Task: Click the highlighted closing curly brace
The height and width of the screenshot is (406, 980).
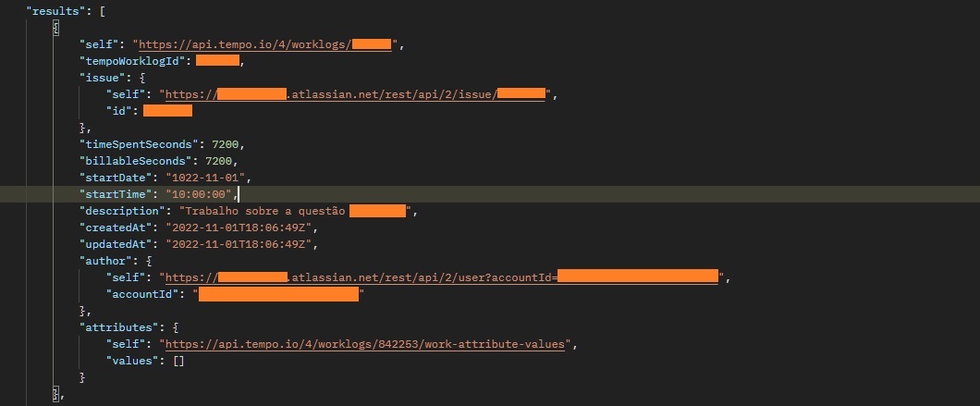Action: [57, 394]
